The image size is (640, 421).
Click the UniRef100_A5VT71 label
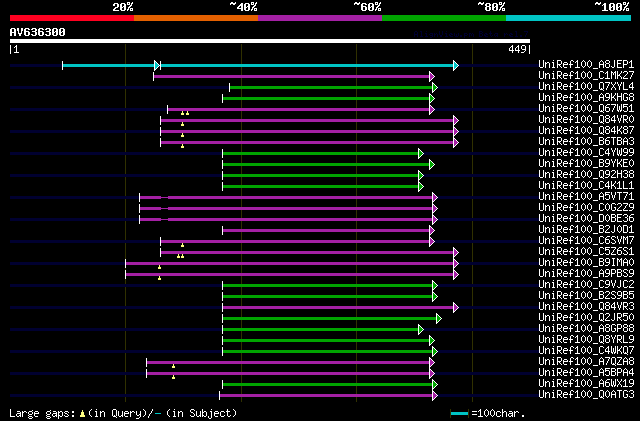[586, 197]
